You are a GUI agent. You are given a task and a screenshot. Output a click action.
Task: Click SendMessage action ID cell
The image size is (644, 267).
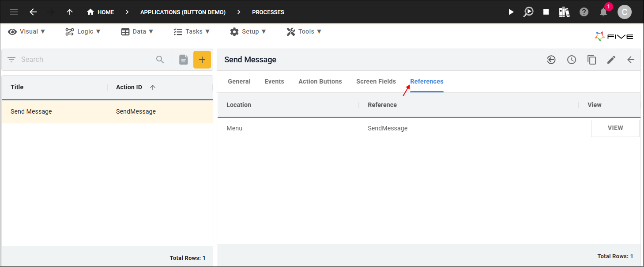[x=136, y=111]
